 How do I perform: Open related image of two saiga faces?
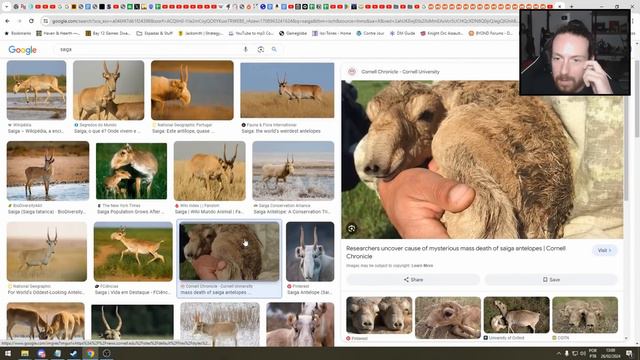(x=379, y=315)
